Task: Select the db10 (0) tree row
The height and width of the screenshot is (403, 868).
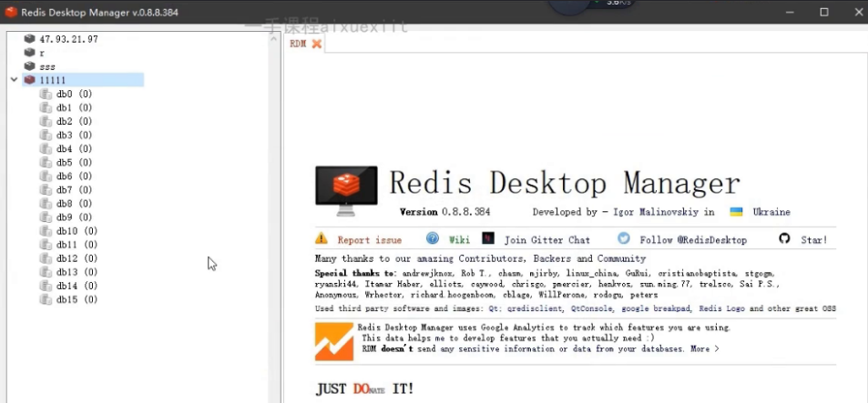Action: coord(77,230)
